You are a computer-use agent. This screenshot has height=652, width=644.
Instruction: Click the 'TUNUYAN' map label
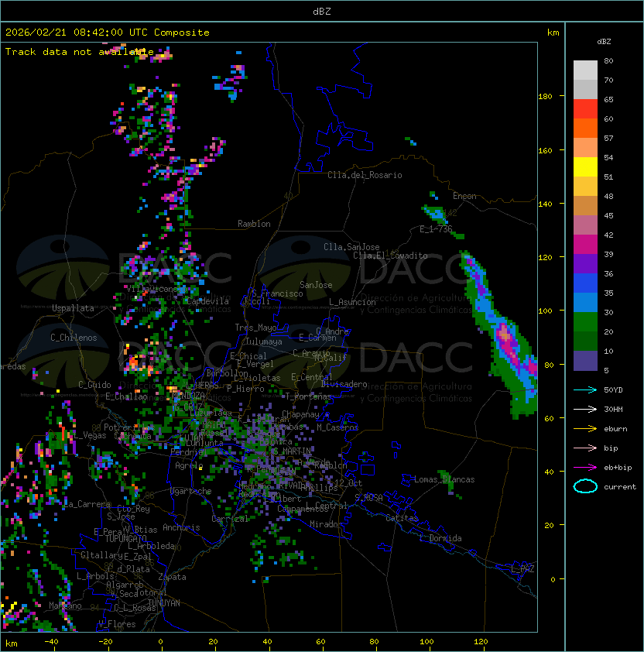coord(164,603)
